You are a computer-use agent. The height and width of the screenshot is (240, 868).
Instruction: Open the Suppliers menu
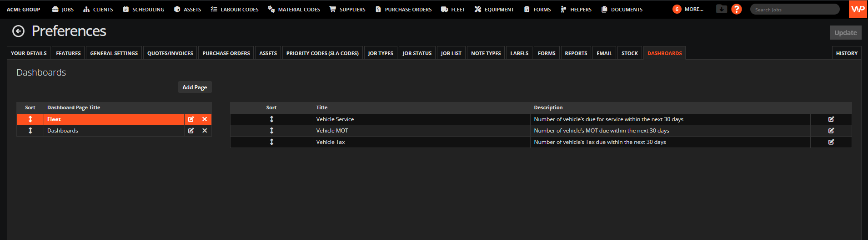347,9
